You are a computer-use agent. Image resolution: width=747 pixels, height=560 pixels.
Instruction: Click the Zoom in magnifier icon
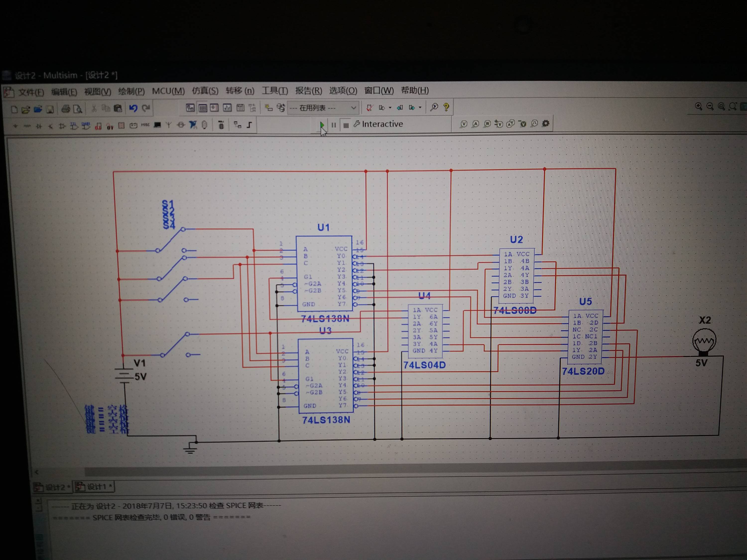click(698, 106)
